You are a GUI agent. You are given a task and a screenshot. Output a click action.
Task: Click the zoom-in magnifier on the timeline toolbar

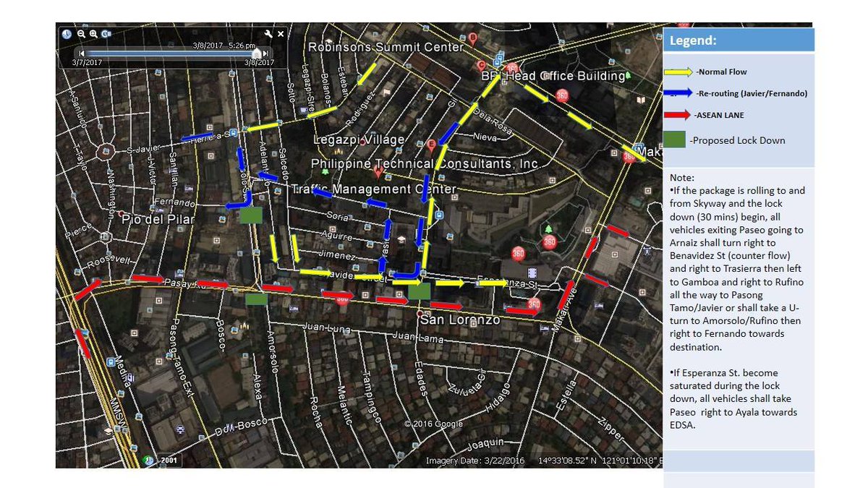(93, 34)
